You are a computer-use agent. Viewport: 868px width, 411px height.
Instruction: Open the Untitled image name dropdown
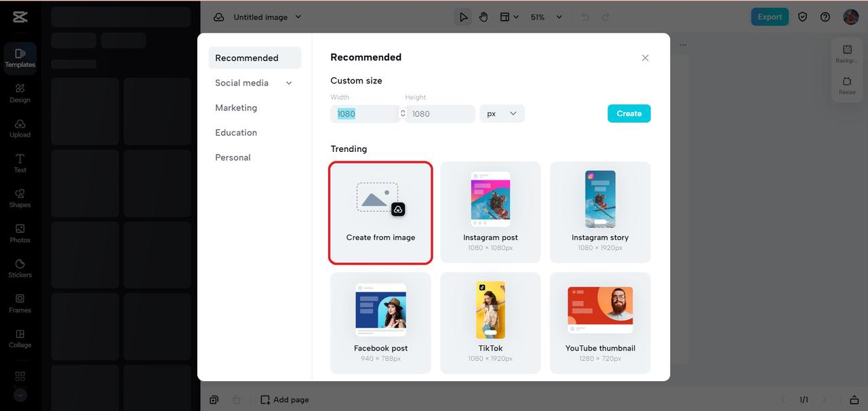(268, 17)
